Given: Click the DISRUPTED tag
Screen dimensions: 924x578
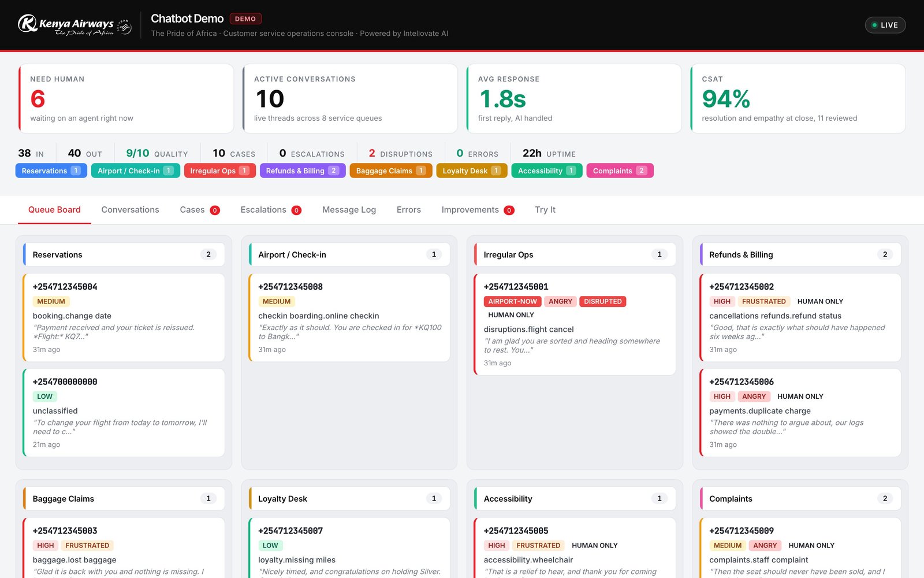Looking at the screenshot, I should point(602,301).
